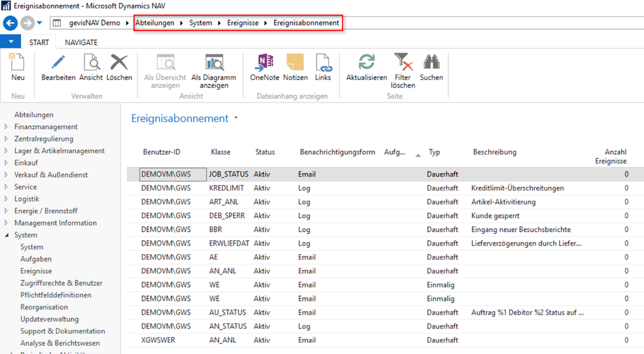Open the blue application menu dropdown
644x354 pixels.
[x=11, y=42]
